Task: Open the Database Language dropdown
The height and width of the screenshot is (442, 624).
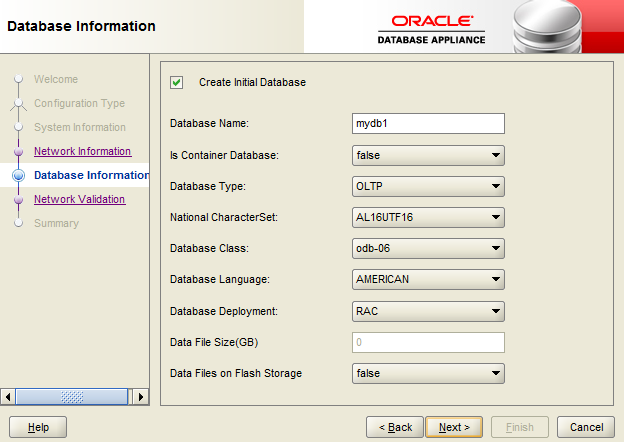Action: click(x=428, y=279)
